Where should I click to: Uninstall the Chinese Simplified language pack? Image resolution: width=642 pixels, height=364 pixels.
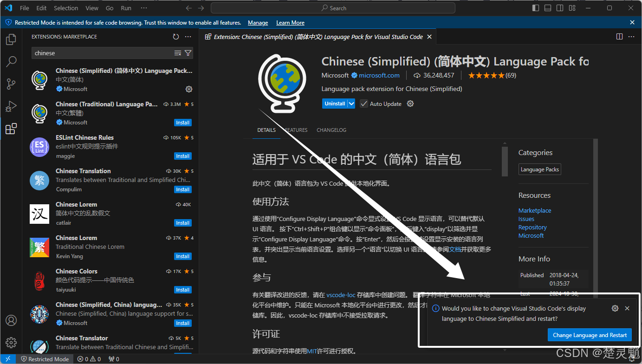pyautogui.click(x=335, y=104)
